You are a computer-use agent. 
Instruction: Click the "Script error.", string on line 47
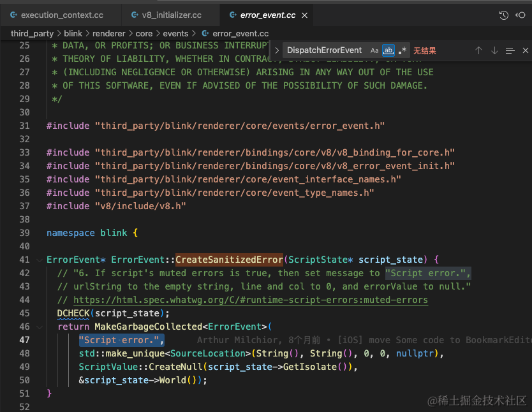click(x=121, y=340)
